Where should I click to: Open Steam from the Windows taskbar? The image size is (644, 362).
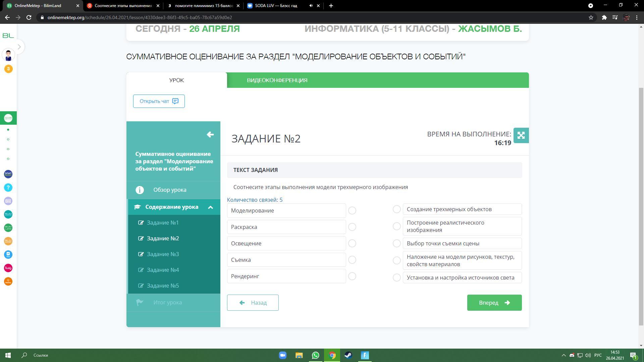pyautogui.click(x=348, y=355)
